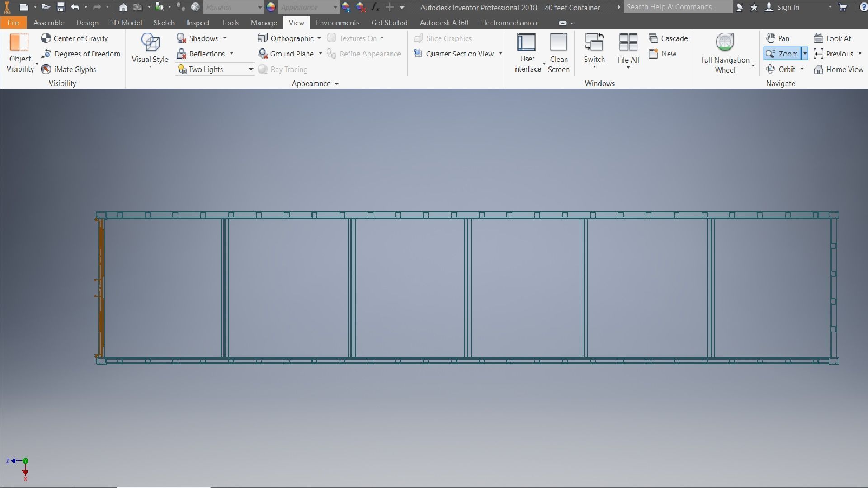The width and height of the screenshot is (868, 488).
Task: Cascade the open windows
Action: (x=668, y=38)
